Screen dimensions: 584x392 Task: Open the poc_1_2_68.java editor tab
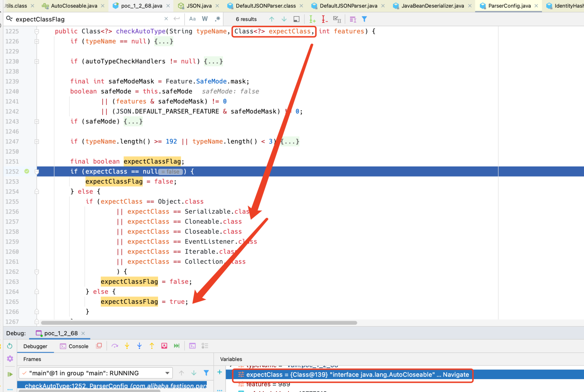point(142,6)
